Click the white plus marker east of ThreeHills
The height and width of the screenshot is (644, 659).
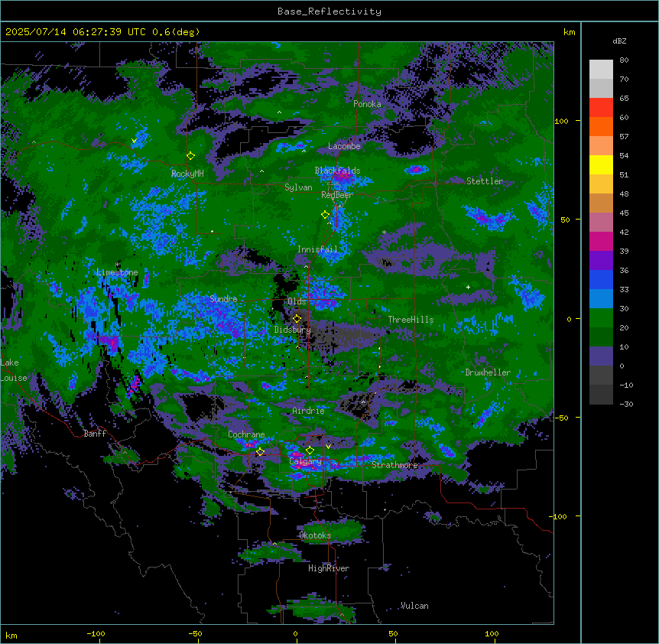click(468, 287)
